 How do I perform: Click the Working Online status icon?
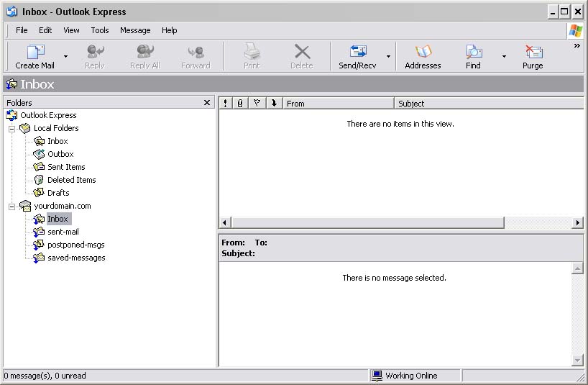[x=377, y=376]
